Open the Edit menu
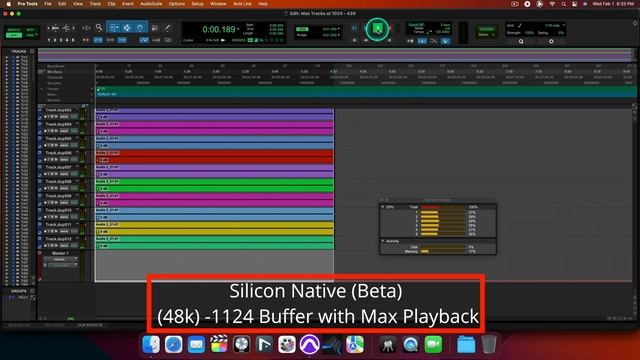The height and width of the screenshot is (360, 640). click(x=62, y=4)
